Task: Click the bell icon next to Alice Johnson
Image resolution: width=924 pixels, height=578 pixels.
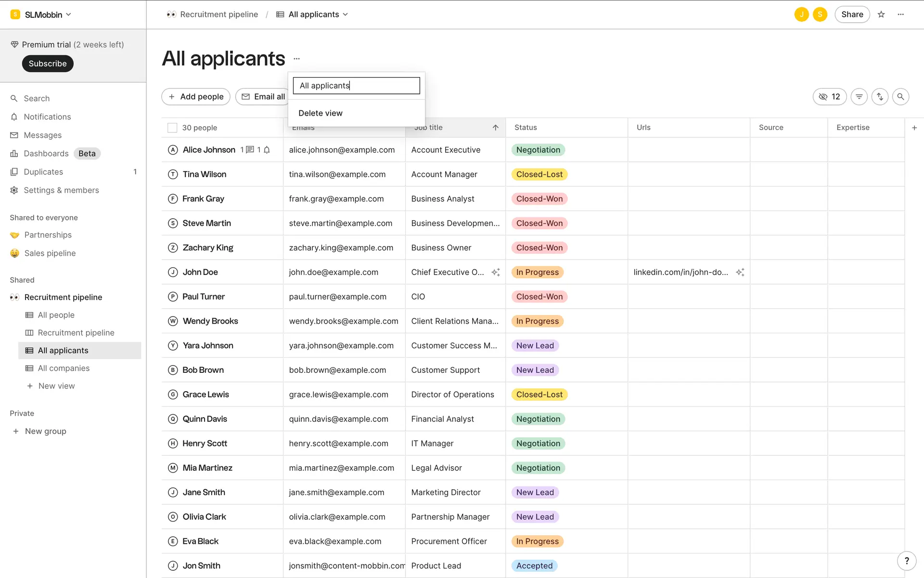Action: [267, 150]
